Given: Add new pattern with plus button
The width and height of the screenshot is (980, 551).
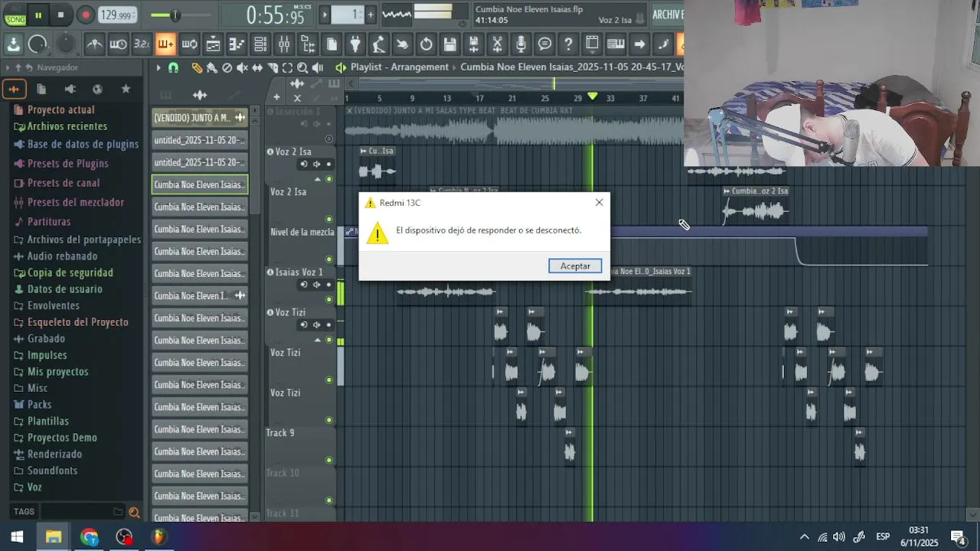Looking at the screenshot, I should (371, 15).
